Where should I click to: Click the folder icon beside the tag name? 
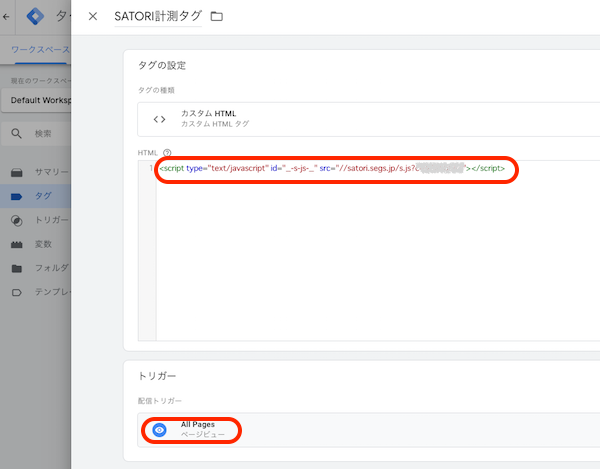click(217, 16)
